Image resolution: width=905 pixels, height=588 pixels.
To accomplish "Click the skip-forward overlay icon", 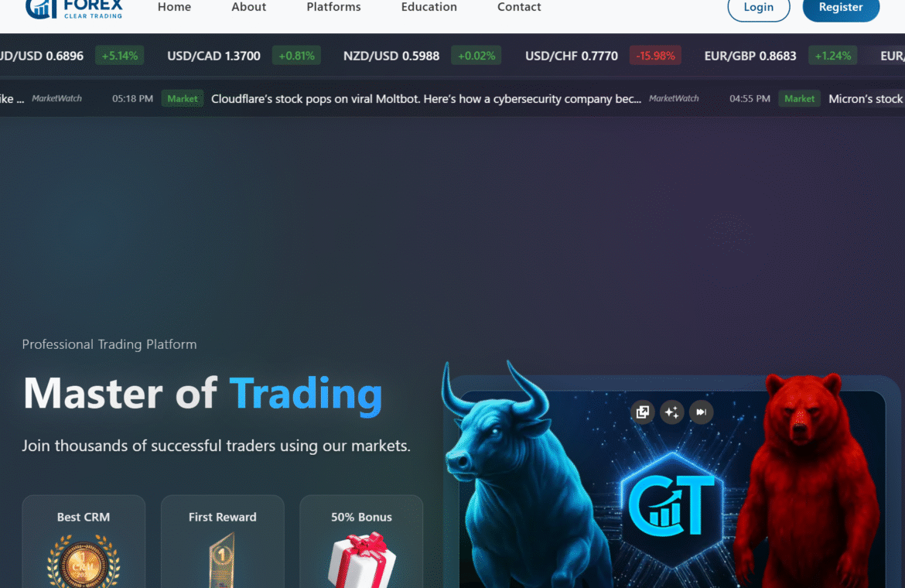I will pos(702,412).
